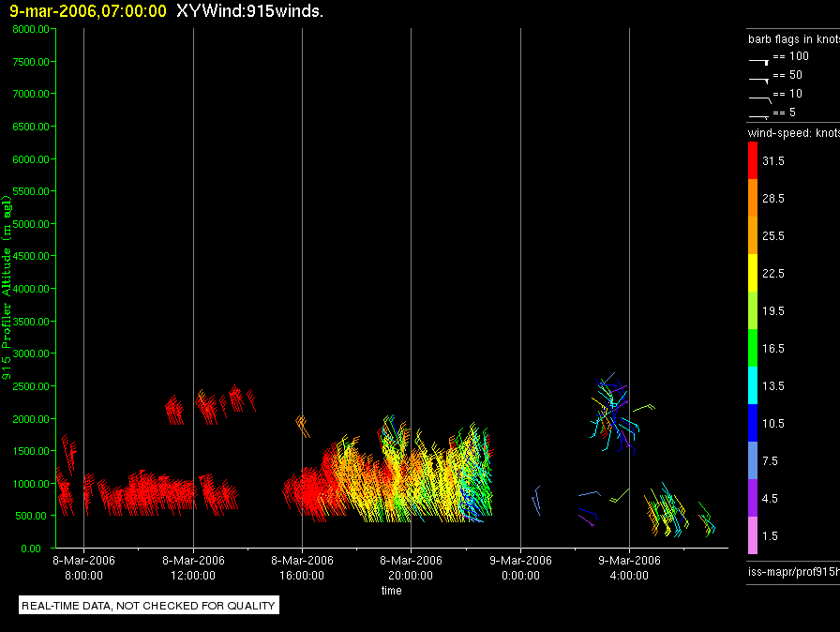Click the == 100 barb legend value

pyautogui.click(x=790, y=56)
